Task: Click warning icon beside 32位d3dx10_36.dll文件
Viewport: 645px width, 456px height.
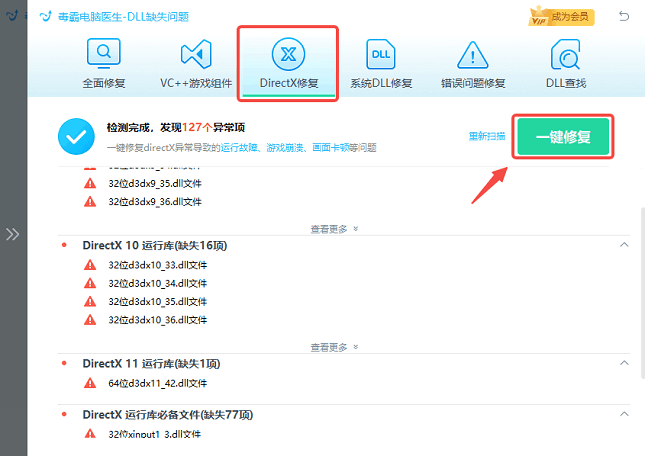Action: point(90,320)
